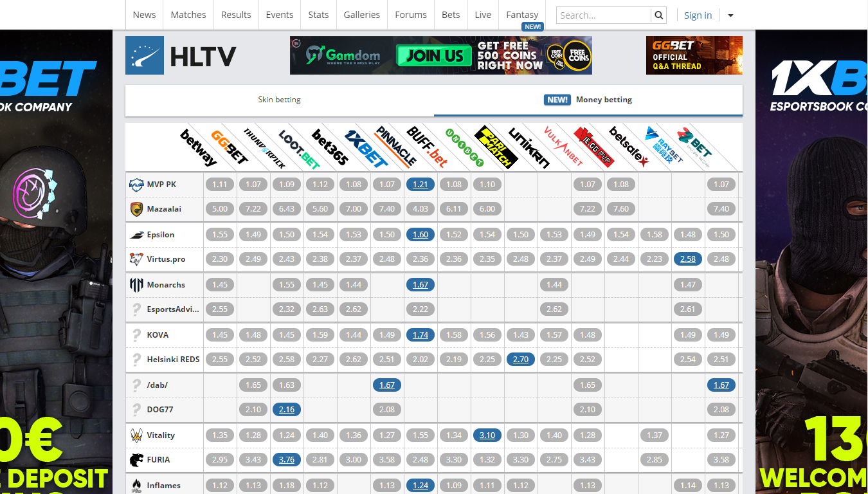This screenshot has width=868, height=494.
Task: Select the Money betting tab
Action: (x=588, y=100)
